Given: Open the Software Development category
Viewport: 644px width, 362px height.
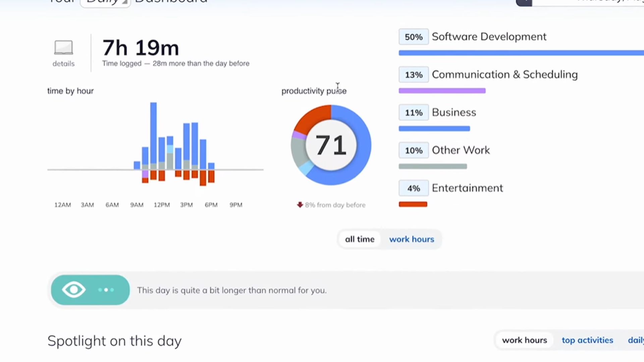Looking at the screenshot, I should click(x=489, y=37).
